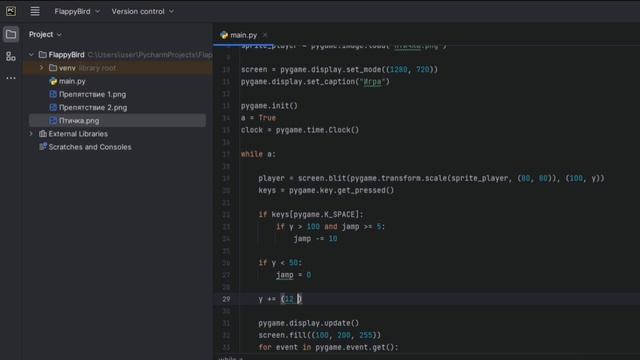This screenshot has width=640, height=360.
Task: Open the Structure tool window icon
Action: (x=11, y=56)
